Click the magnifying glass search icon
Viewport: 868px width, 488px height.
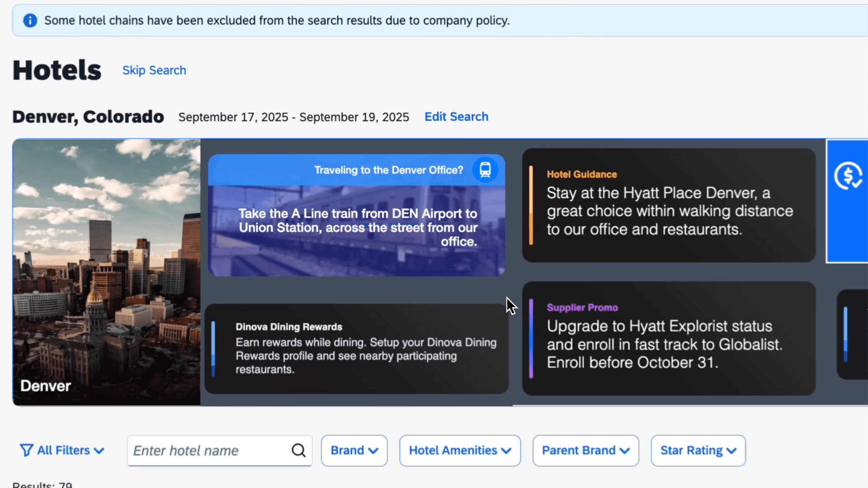pos(298,450)
